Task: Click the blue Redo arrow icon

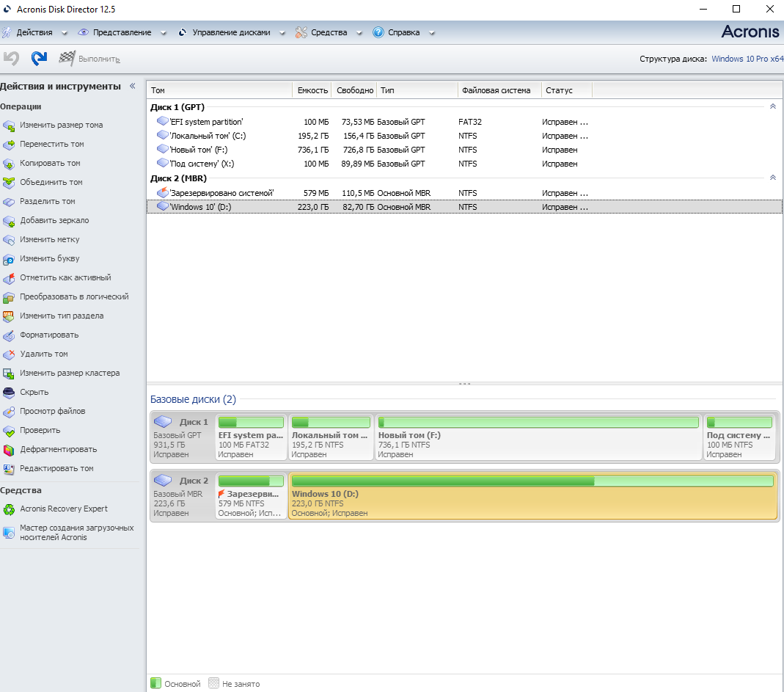Action: [39, 59]
